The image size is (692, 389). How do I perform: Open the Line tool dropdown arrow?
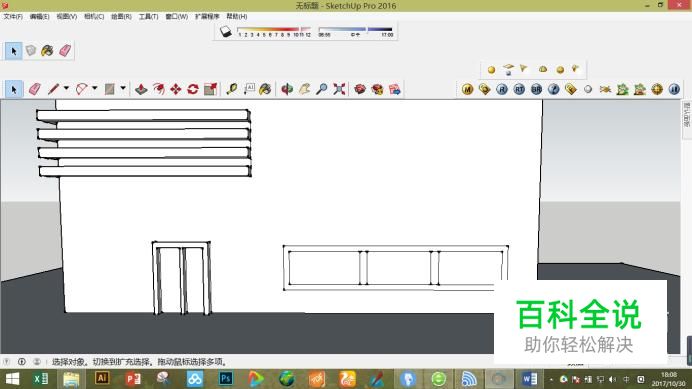coord(66,88)
